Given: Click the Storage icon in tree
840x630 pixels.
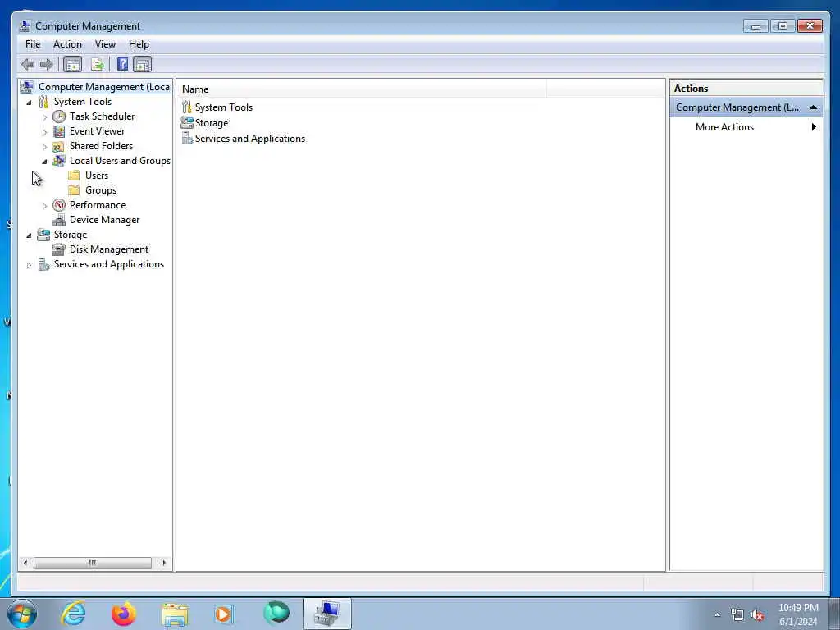Looking at the screenshot, I should click(x=43, y=235).
